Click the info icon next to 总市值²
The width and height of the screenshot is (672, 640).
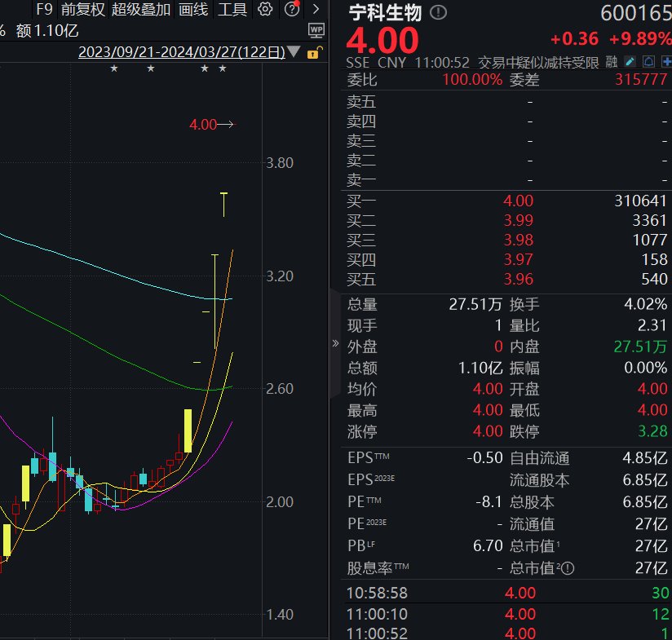point(568,568)
